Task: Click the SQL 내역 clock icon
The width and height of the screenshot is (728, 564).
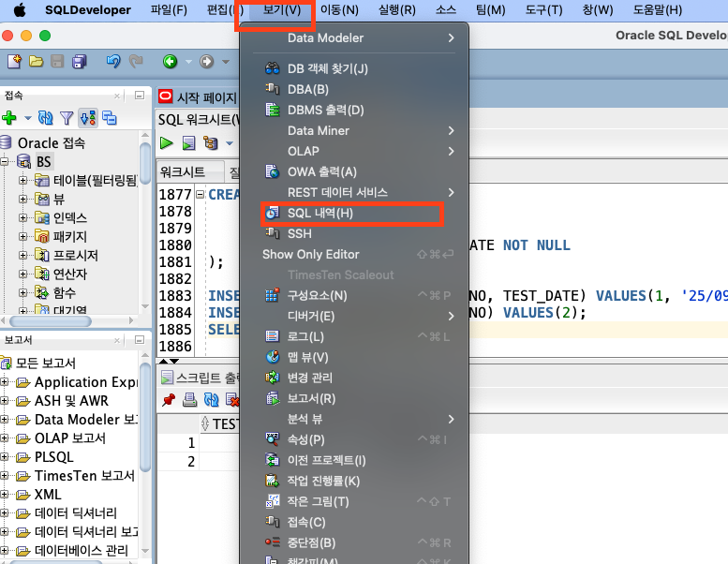Action: point(272,213)
